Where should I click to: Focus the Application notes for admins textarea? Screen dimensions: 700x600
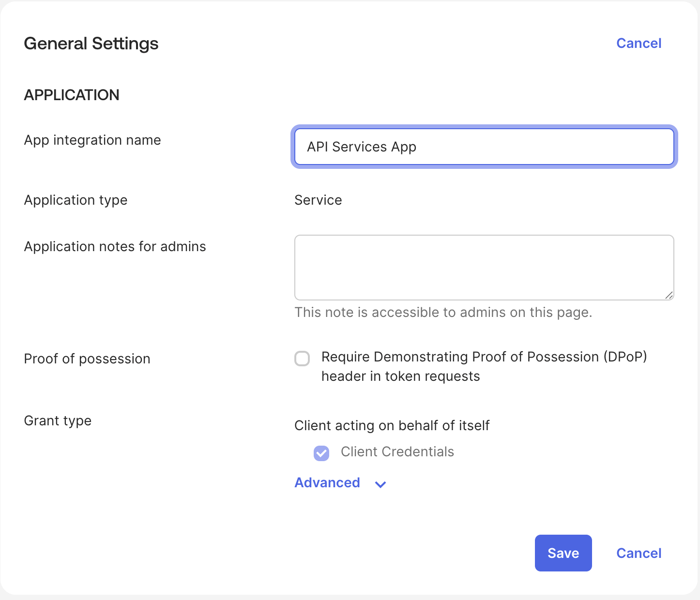coord(484,267)
